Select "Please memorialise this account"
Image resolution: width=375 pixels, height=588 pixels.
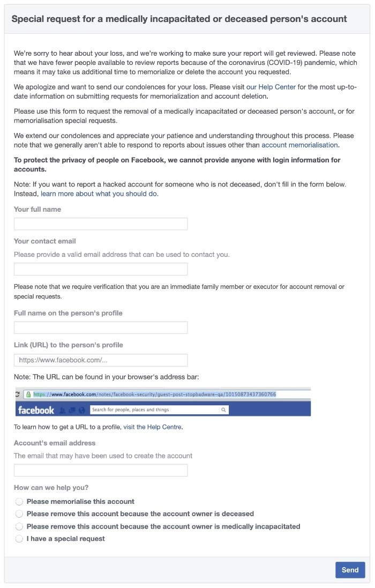(x=19, y=501)
